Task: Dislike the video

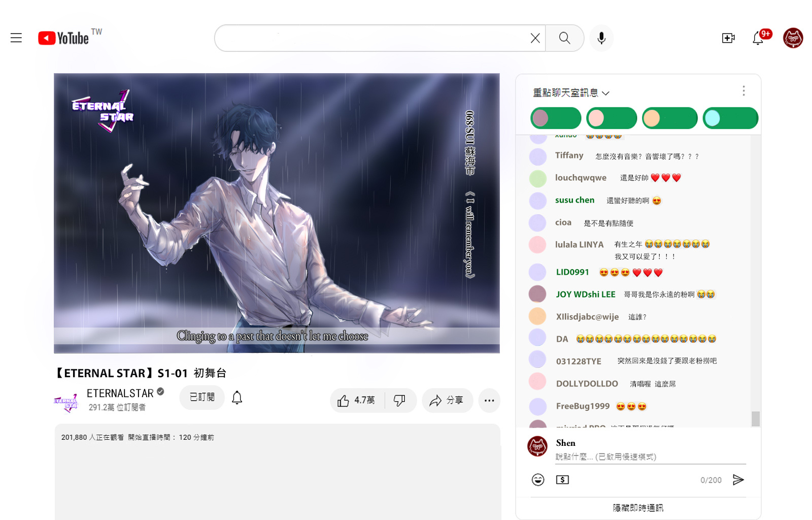Action: [400, 401]
